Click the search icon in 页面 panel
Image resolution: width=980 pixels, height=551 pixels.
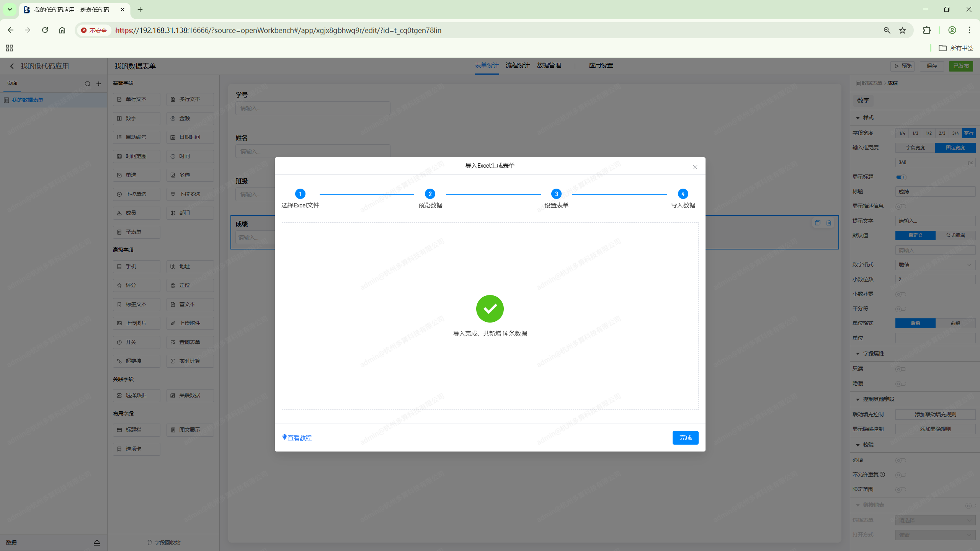[x=87, y=84]
